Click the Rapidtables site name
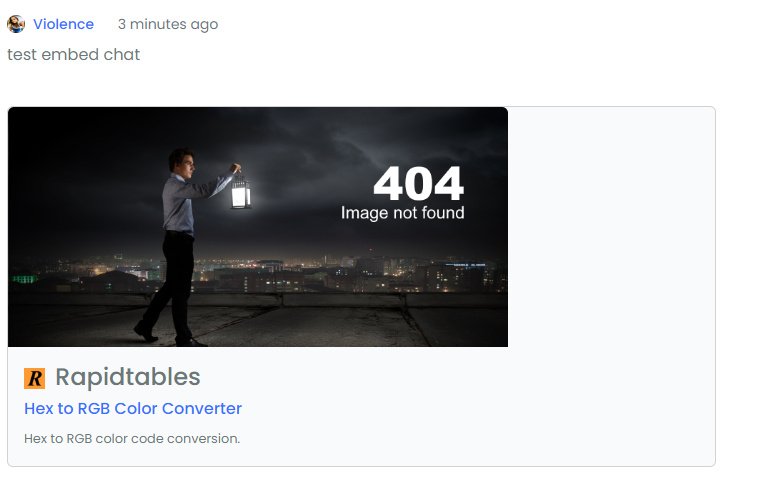The height and width of the screenshot is (486, 757). pos(128,377)
